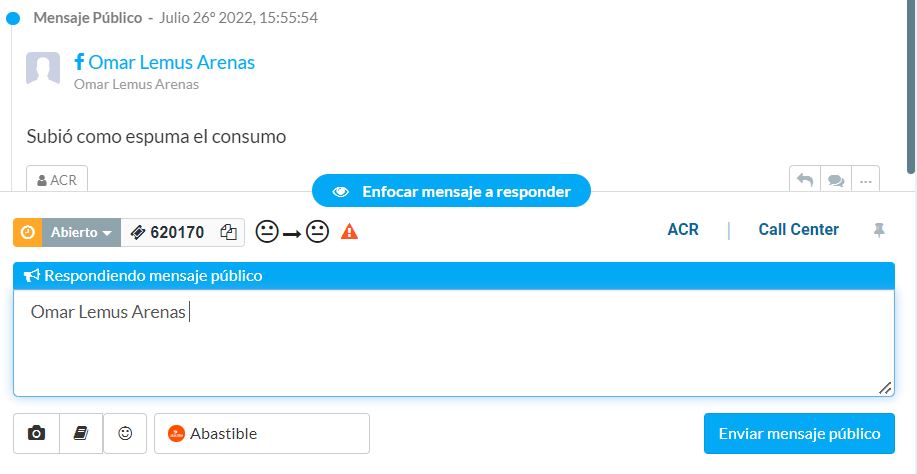
Task: Open the saved replies book icon
Action: click(x=81, y=434)
